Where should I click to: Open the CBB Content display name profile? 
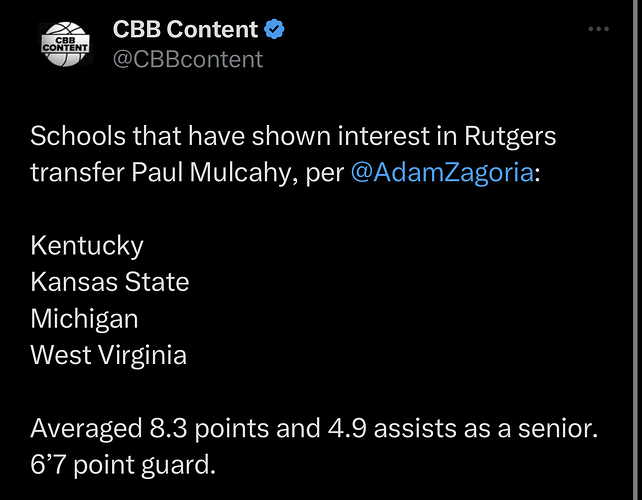185,30
